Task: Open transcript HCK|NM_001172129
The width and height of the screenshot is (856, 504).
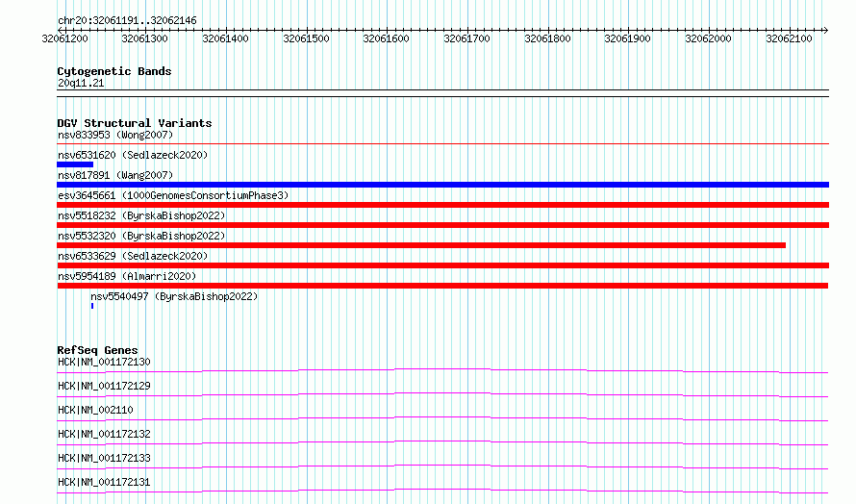Action: pyautogui.click(x=104, y=386)
